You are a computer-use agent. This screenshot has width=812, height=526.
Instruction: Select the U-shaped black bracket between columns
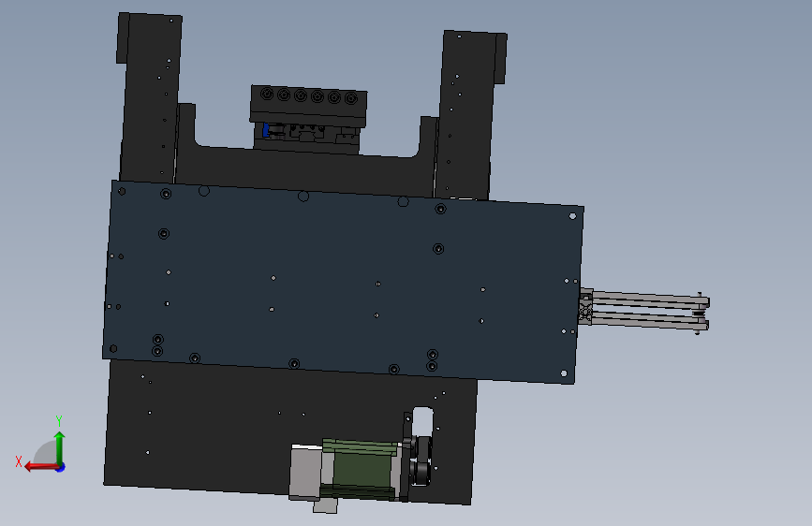(305, 168)
